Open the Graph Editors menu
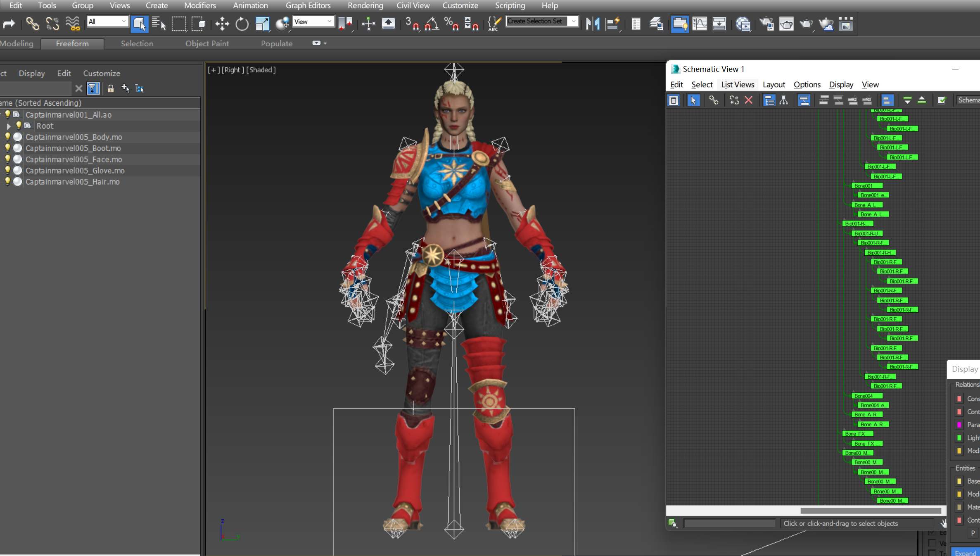This screenshot has height=556, width=980. [308, 5]
